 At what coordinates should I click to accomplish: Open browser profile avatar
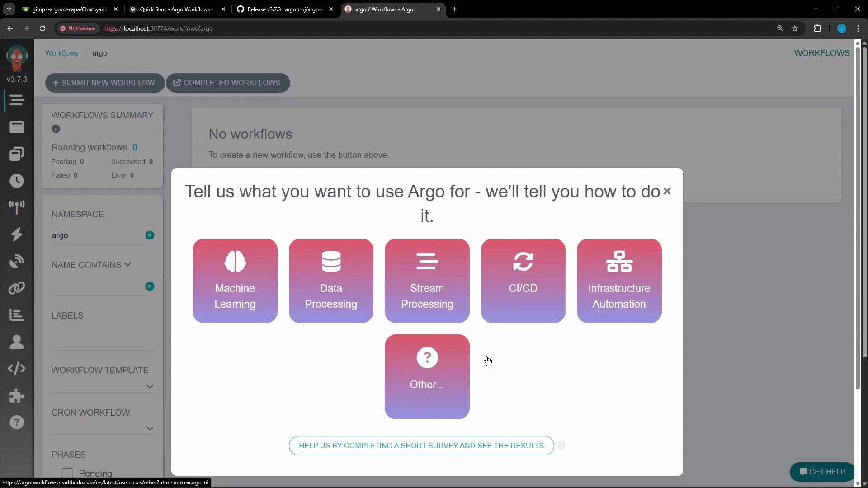click(x=841, y=28)
